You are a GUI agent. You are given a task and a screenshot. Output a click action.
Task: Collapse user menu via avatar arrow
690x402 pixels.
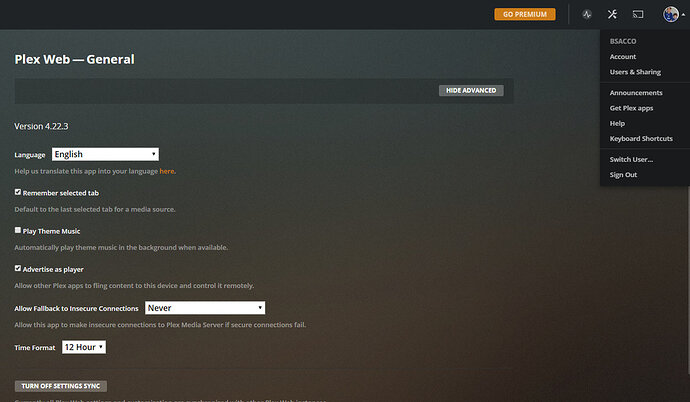tap(683, 15)
